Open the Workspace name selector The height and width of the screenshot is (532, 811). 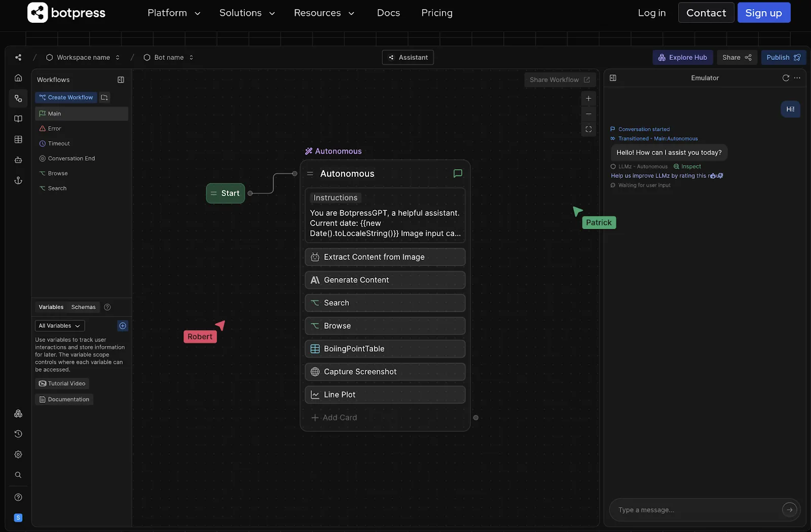pyautogui.click(x=83, y=57)
